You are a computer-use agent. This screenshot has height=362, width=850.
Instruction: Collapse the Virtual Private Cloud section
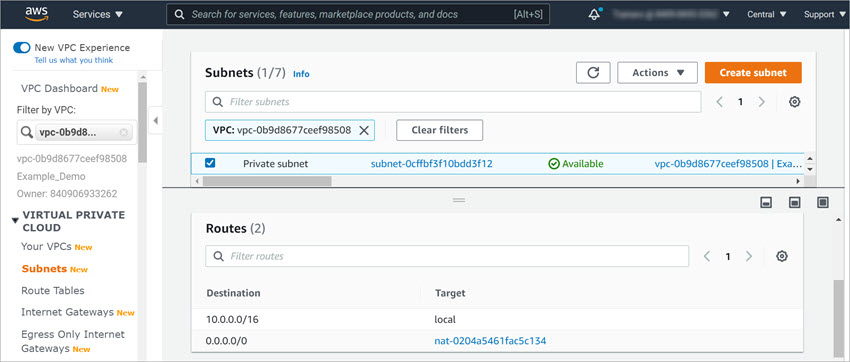click(15, 221)
